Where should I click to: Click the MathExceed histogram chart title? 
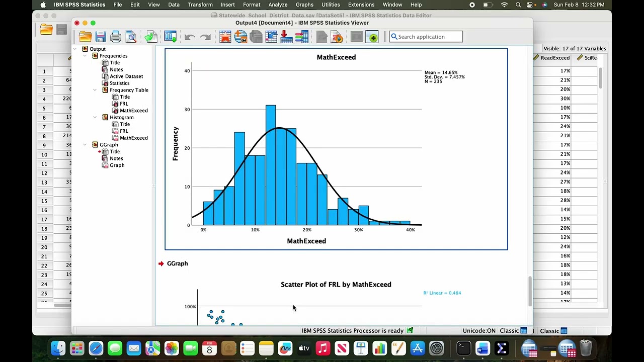336,57
